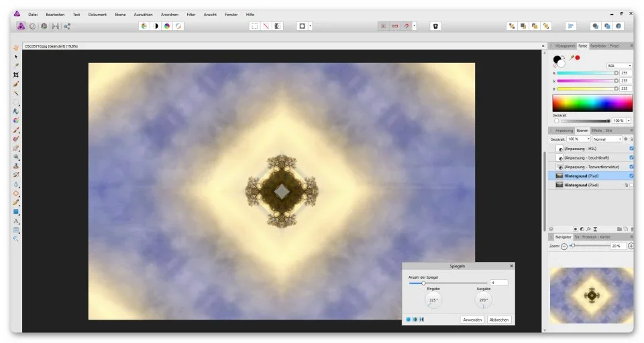Screen dimensions: 644x343
Task: Select the Rectangle shape tool
Action: [x=16, y=212]
